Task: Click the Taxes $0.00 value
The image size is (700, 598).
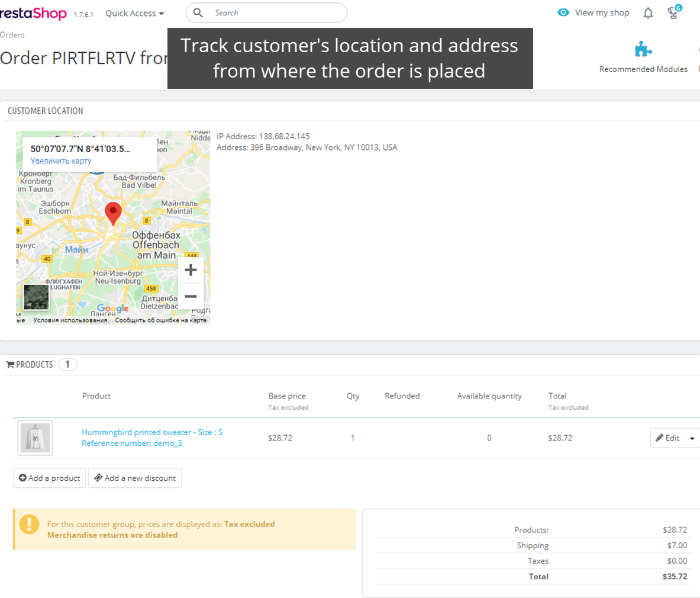Action: 677,561
